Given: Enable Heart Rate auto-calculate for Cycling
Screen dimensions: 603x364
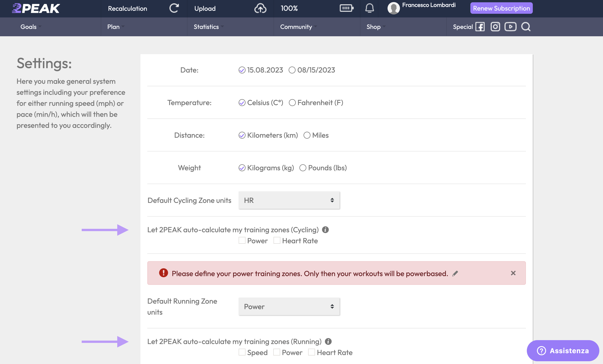Looking at the screenshot, I should [277, 241].
